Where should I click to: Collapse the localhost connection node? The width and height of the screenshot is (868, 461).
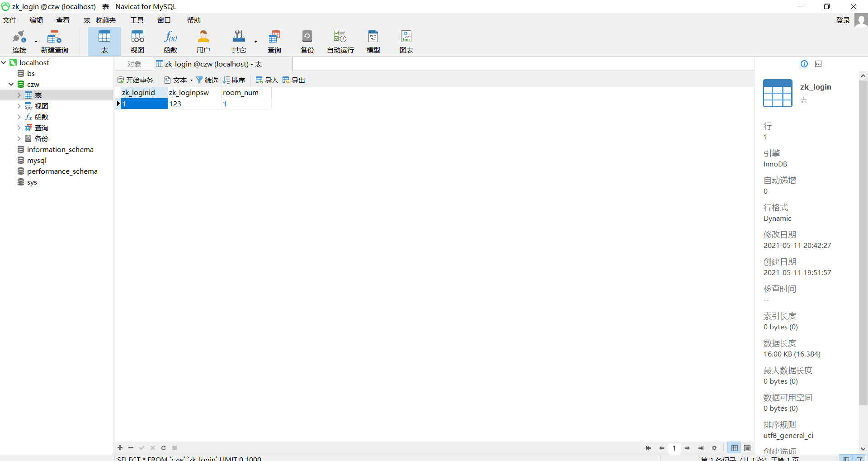tap(4, 62)
